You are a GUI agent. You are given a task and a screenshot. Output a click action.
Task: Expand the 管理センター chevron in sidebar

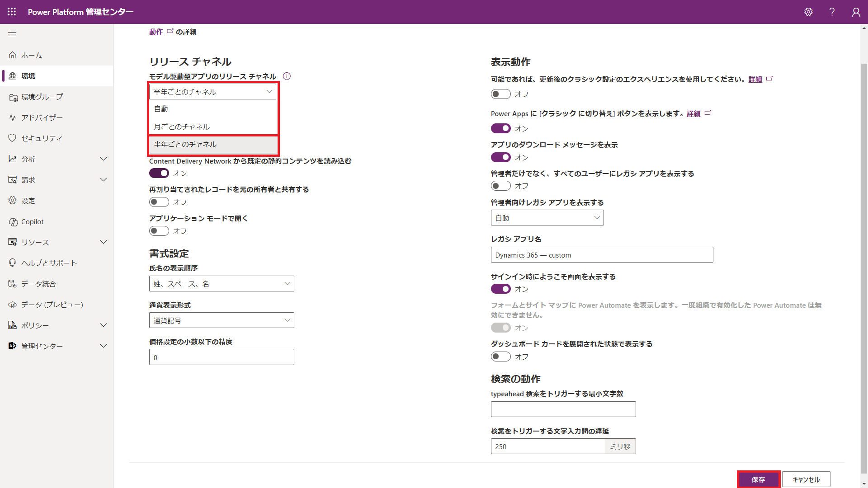(104, 346)
